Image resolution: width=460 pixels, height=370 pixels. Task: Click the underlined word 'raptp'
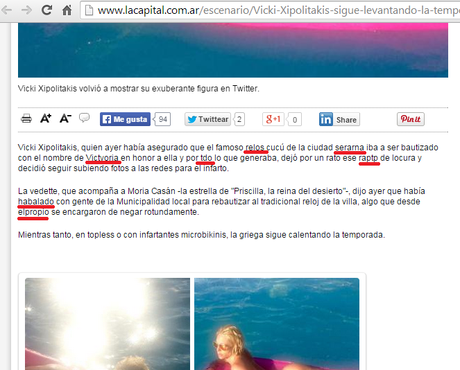pyautogui.click(x=368, y=158)
